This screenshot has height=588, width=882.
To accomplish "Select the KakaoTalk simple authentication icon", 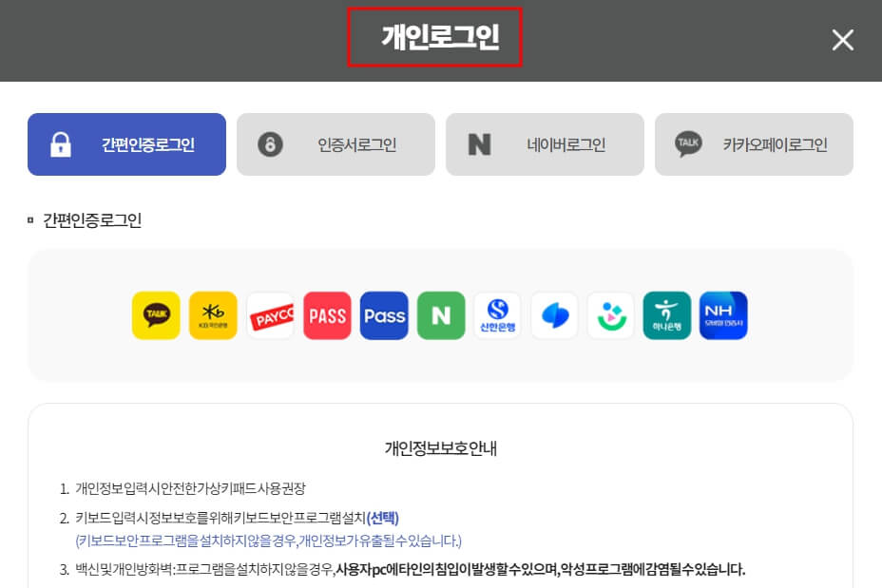I will point(156,314).
